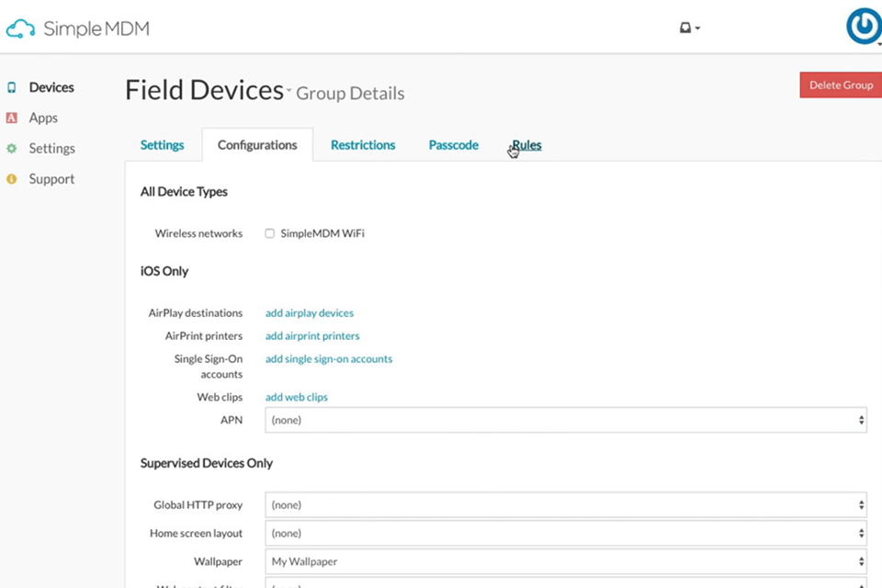This screenshot has width=882, height=588.
Task: Open Support using the yellow info icon
Action: coord(11,178)
